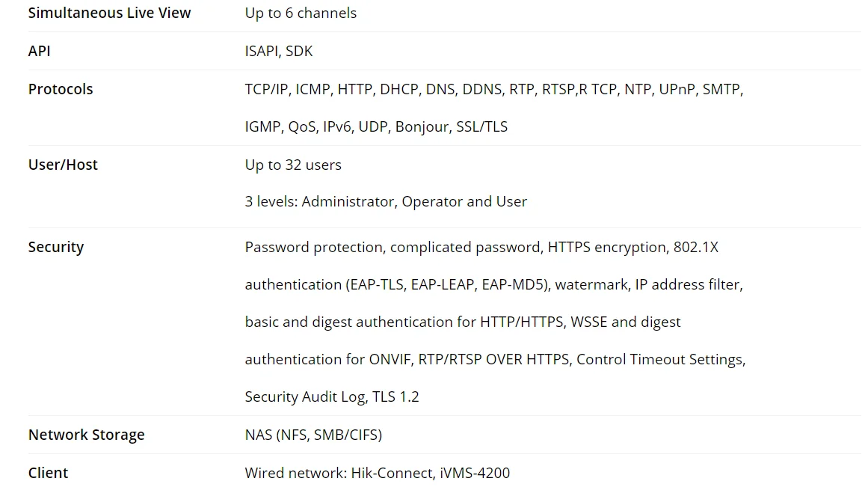Click the protocols line starting with TCP/IP
868x496 pixels.
point(493,89)
